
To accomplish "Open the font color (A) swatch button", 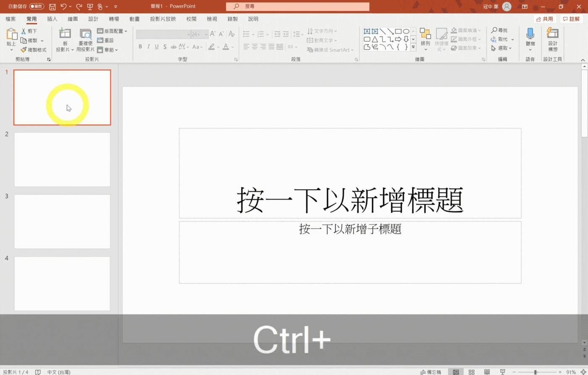I will (x=226, y=47).
